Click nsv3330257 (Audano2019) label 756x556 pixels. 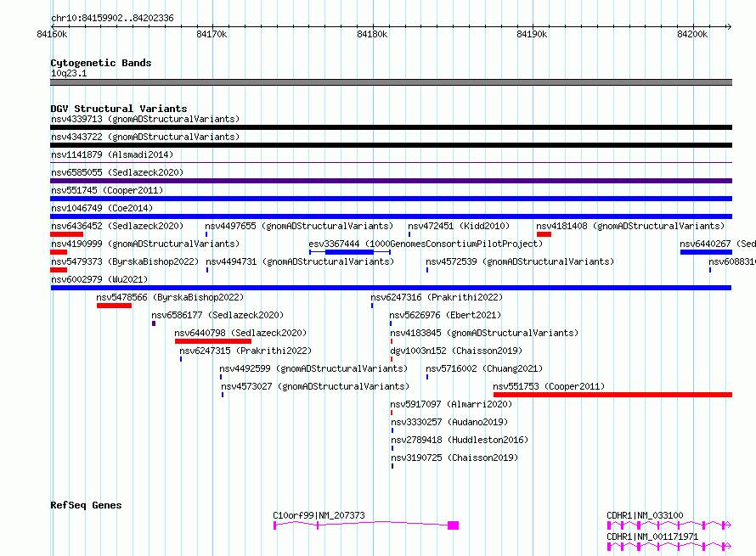[x=450, y=422]
